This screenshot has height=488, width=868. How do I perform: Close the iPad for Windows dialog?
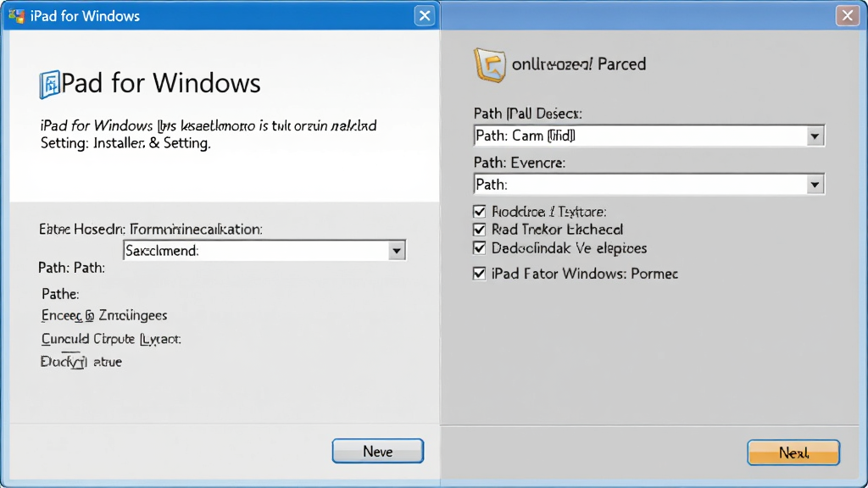(x=425, y=16)
